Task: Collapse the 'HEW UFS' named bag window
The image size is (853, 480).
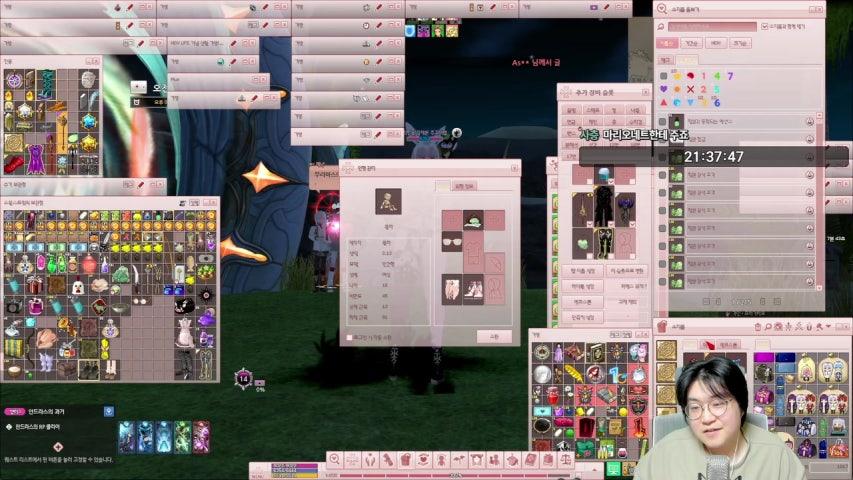Action: (245, 44)
